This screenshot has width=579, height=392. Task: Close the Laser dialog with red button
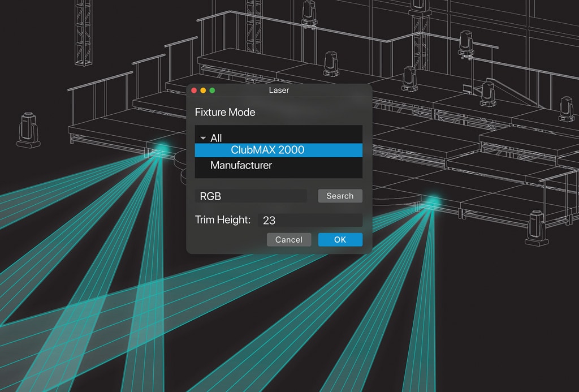tap(194, 91)
